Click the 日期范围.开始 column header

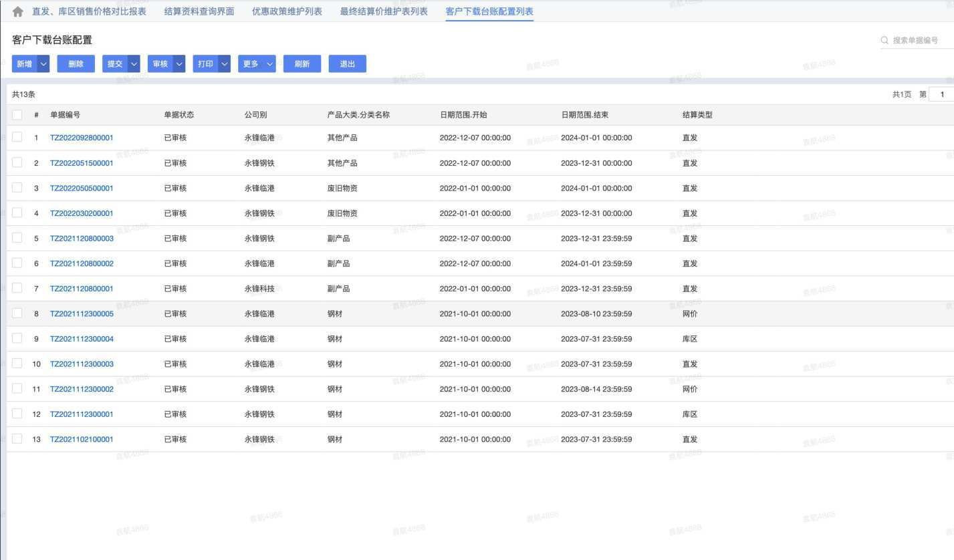click(x=463, y=115)
